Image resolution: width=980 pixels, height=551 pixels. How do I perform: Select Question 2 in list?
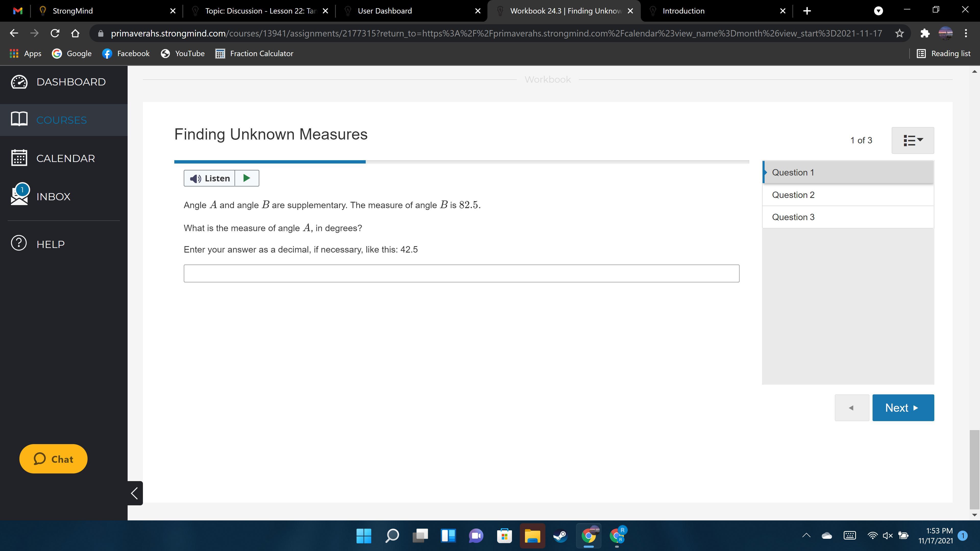[848, 195]
